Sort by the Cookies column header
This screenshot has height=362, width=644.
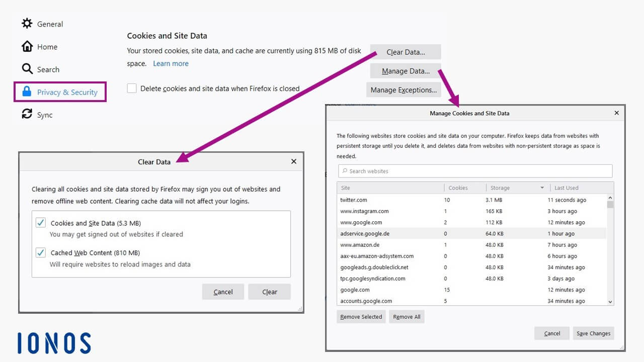click(465, 188)
